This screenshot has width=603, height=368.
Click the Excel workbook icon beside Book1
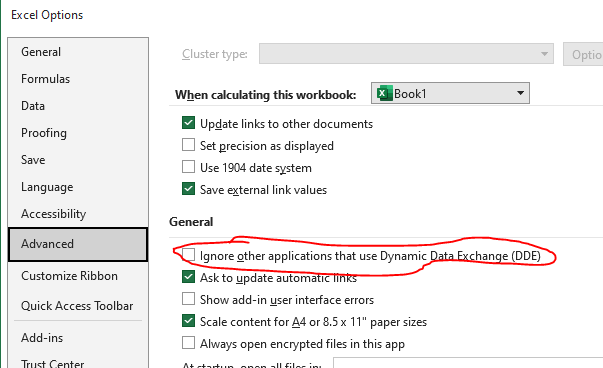coord(385,93)
